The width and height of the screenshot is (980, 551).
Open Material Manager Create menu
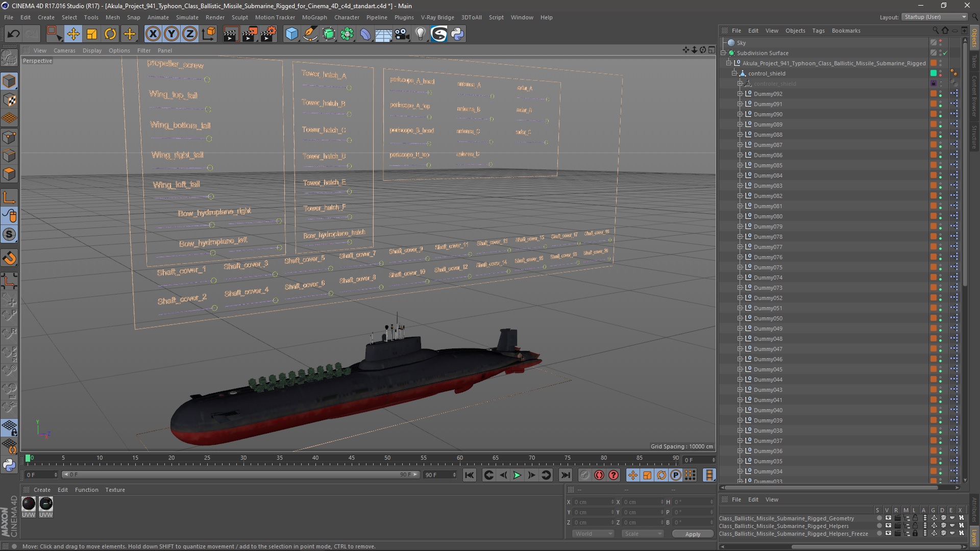(42, 490)
